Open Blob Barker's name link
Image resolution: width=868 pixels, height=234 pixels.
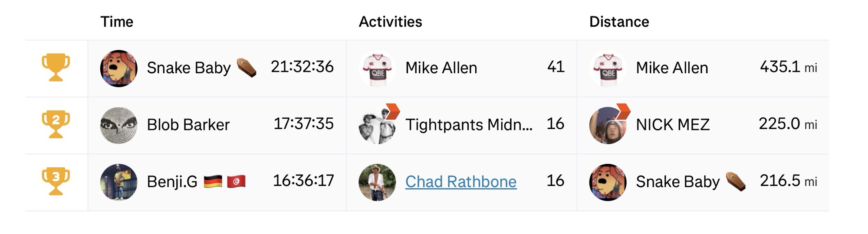click(x=188, y=125)
